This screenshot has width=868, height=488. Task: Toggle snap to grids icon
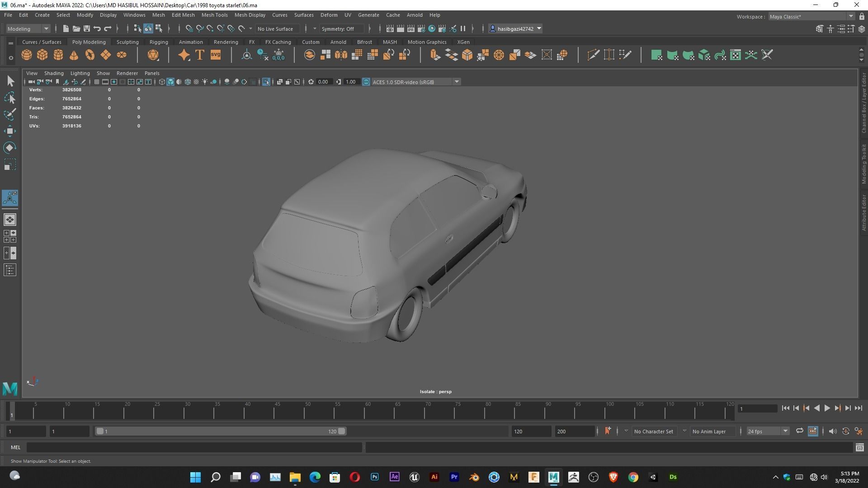pyautogui.click(x=189, y=28)
